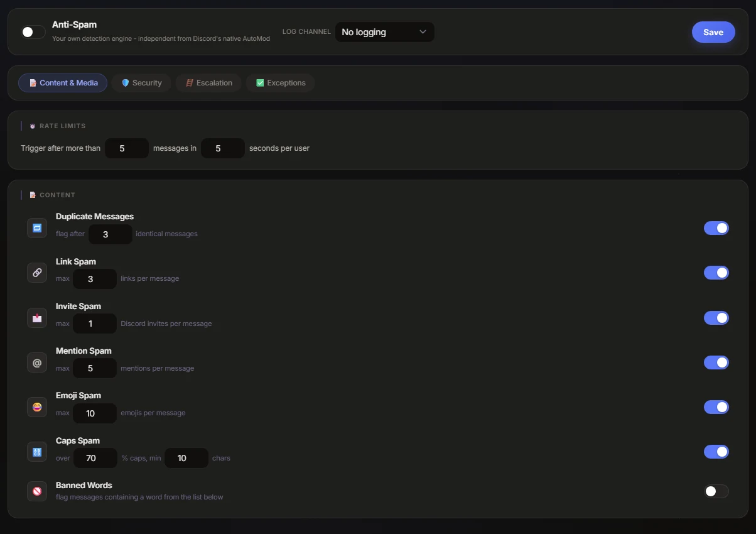Click the Mention Spam at-sign icon
This screenshot has width=756, height=534.
click(37, 362)
